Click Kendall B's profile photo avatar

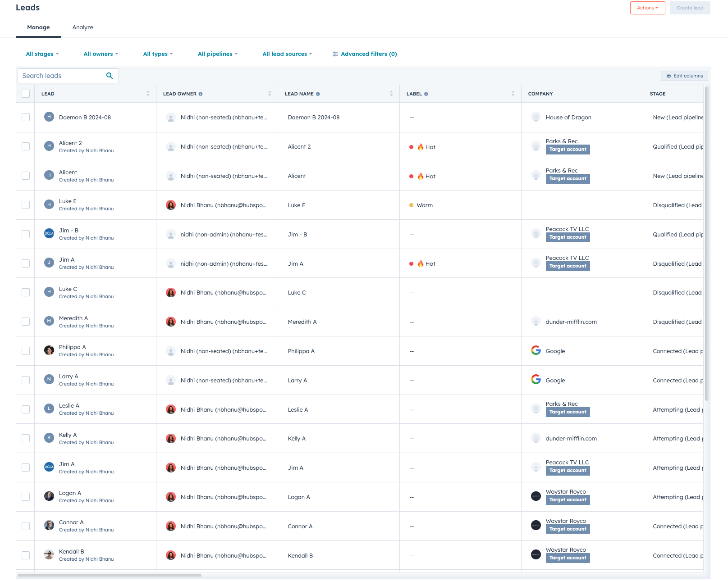49,554
